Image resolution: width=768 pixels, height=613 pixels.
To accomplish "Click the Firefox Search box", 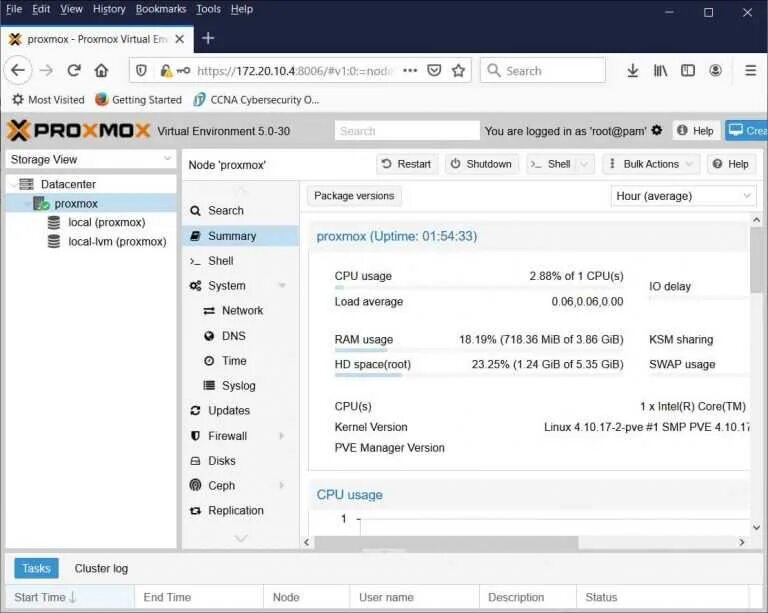I will point(543,71).
